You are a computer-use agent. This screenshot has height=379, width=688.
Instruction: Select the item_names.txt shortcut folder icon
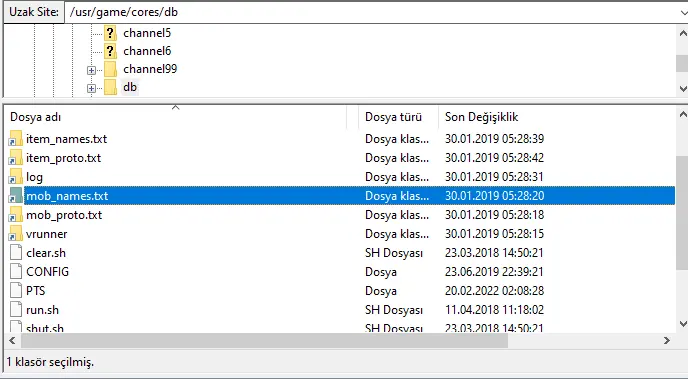(15, 139)
